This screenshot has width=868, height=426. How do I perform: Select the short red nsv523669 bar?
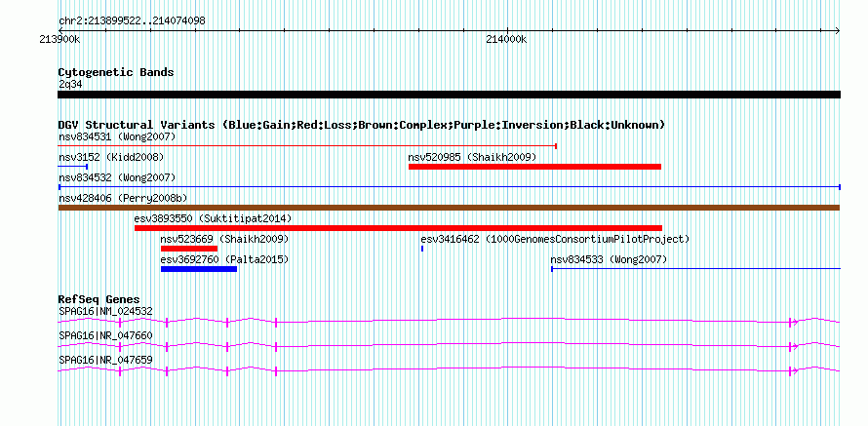tap(189, 249)
